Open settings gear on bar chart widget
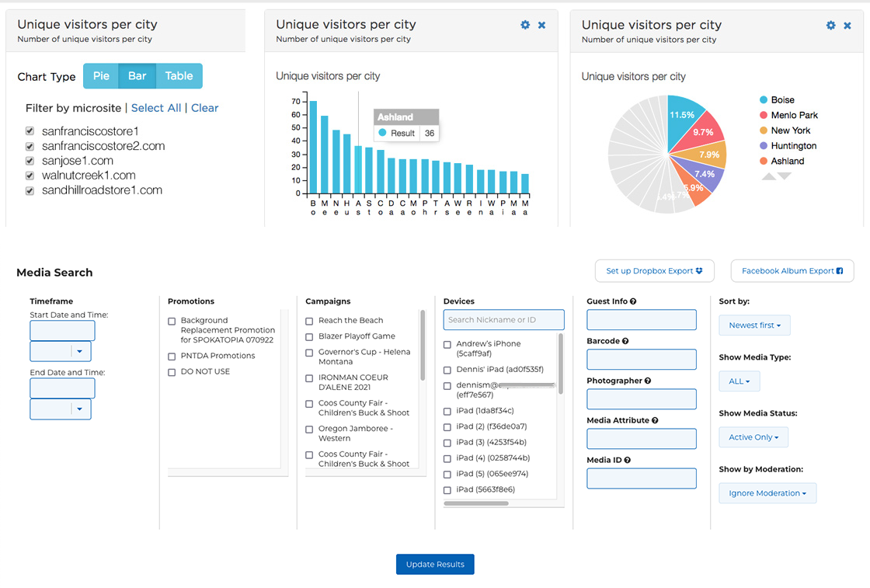This screenshot has width=870, height=588. point(525,25)
